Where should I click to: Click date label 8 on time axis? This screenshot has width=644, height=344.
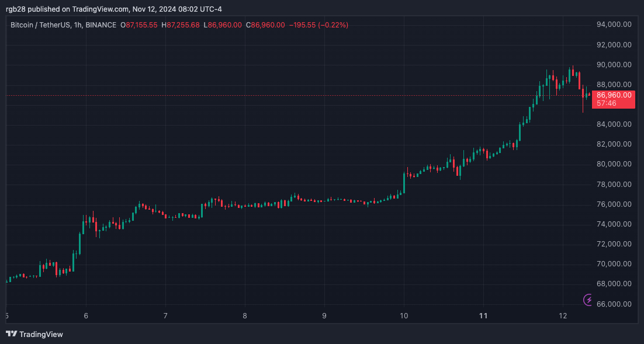(245, 316)
